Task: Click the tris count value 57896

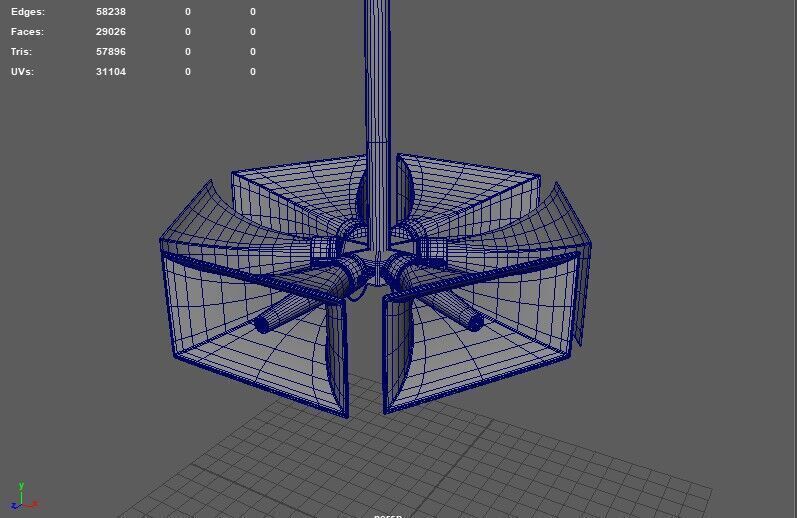Action: click(111, 51)
